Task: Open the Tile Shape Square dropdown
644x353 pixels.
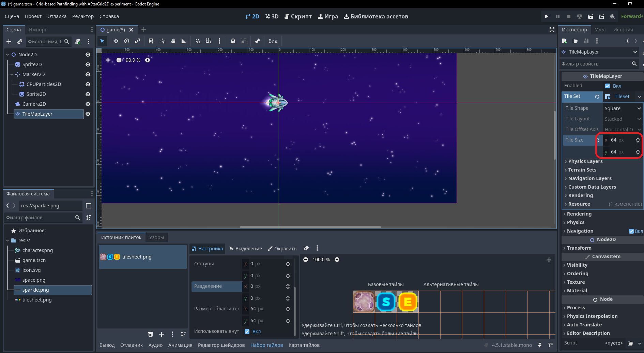Action: click(x=623, y=108)
